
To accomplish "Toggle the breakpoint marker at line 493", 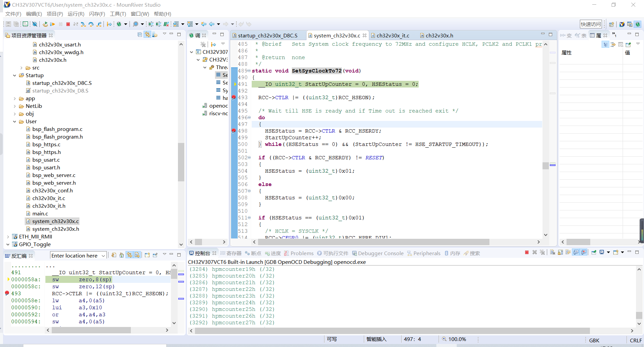I will coord(234,98).
